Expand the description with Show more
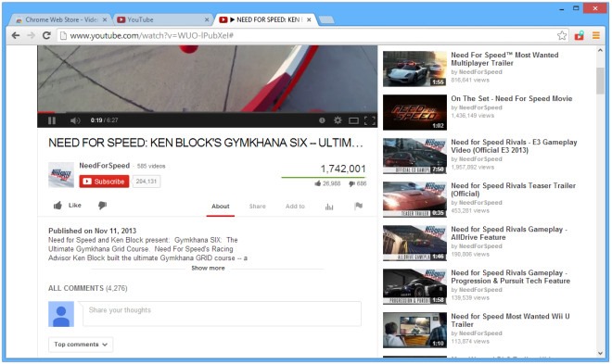Viewport: 612px width, 364px height. (208, 268)
